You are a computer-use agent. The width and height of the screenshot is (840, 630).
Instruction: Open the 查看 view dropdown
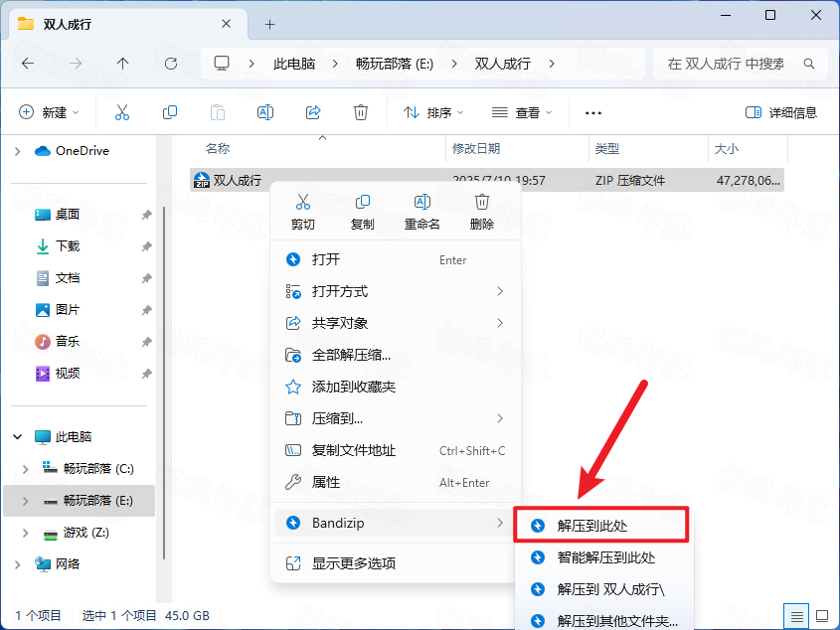pyautogui.click(x=522, y=112)
